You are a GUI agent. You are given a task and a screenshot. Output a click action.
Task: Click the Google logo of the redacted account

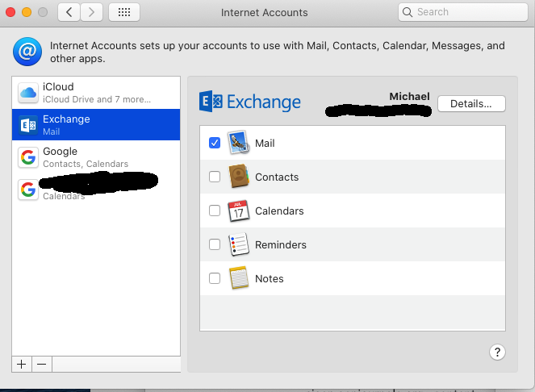(x=28, y=190)
